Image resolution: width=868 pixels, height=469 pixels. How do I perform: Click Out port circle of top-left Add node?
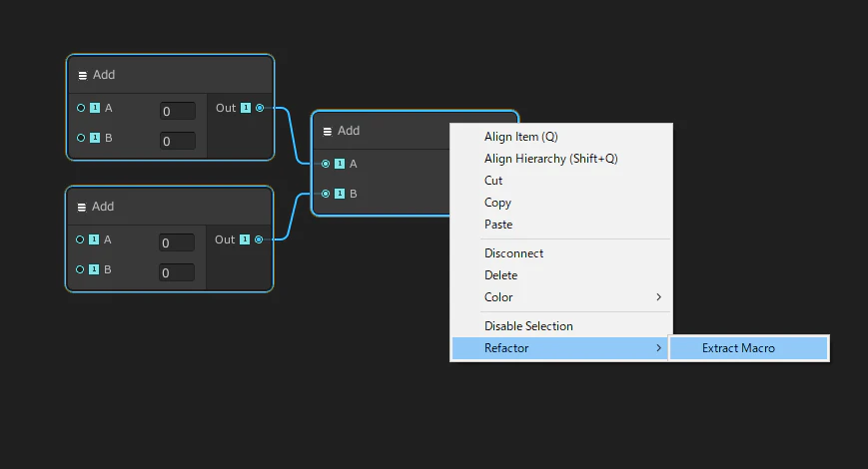(x=260, y=108)
